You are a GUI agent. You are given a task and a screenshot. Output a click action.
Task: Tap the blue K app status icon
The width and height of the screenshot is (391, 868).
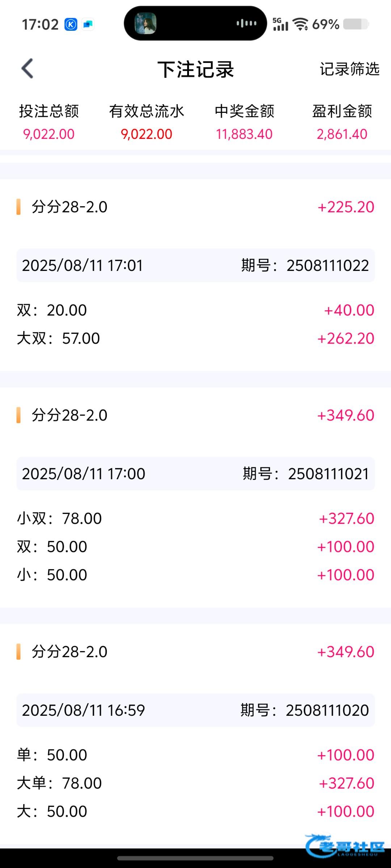(71, 25)
